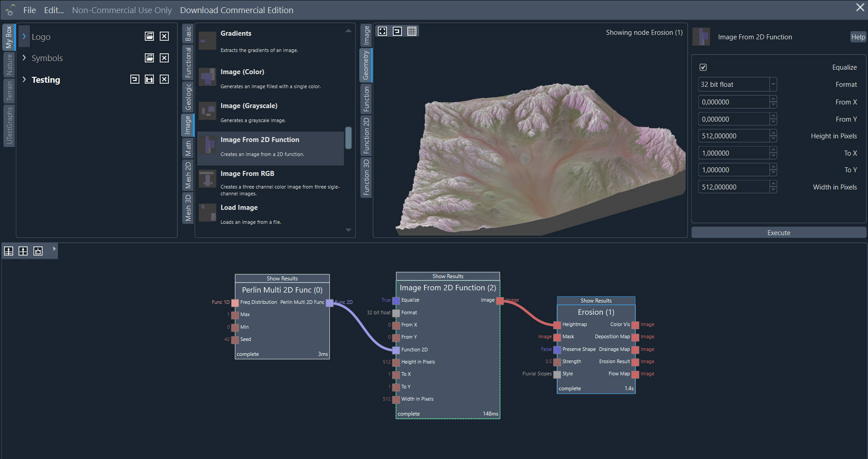
Task: Switch to the Geologic node category tab
Action: 188,92
